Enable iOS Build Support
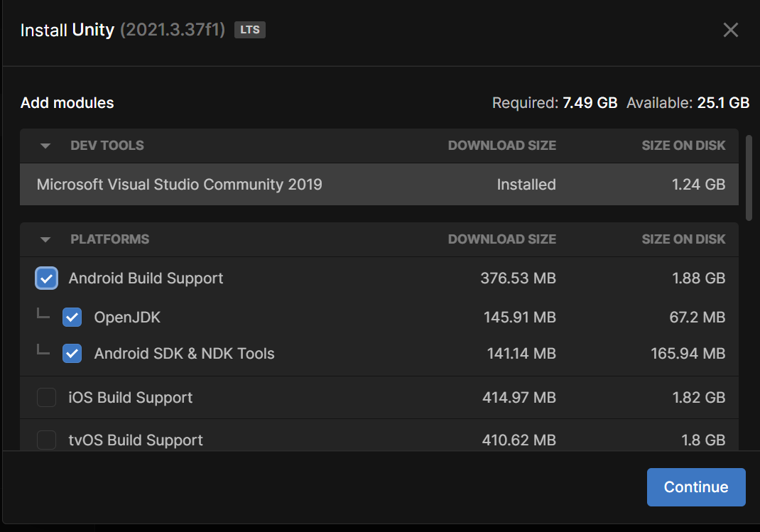The height and width of the screenshot is (532, 760). click(x=46, y=398)
